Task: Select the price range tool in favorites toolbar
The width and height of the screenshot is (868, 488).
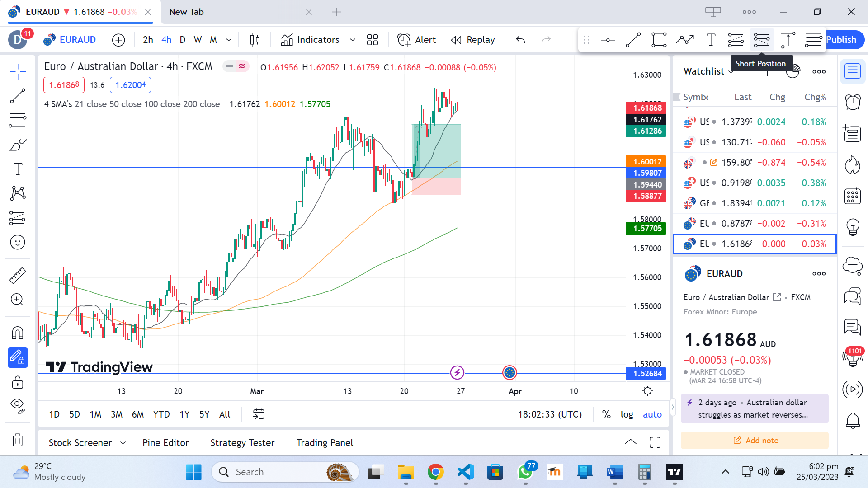Action: pos(788,40)
